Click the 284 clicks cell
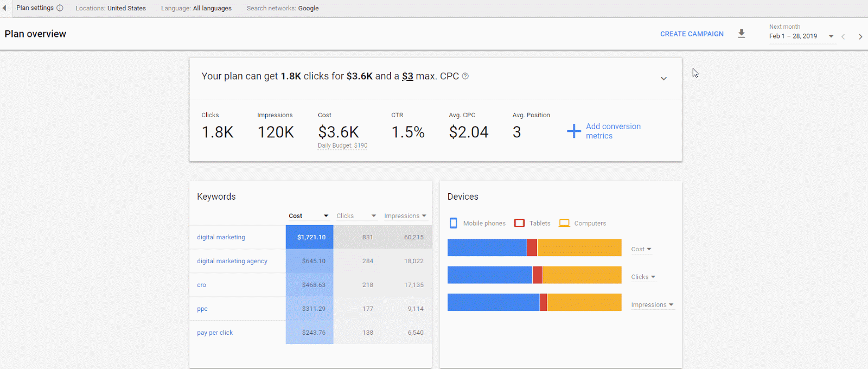The height and width of the screenshot is (369, 868). click(368, 261)
